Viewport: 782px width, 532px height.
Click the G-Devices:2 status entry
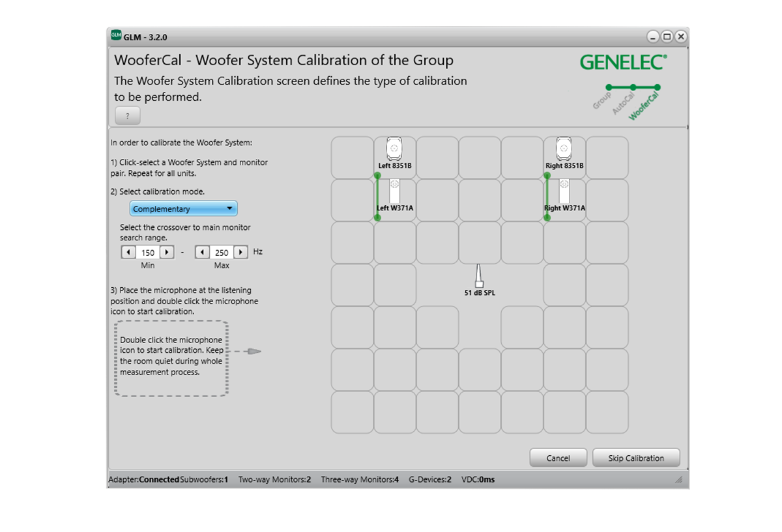pyautogui.click(x=430, y=480)
